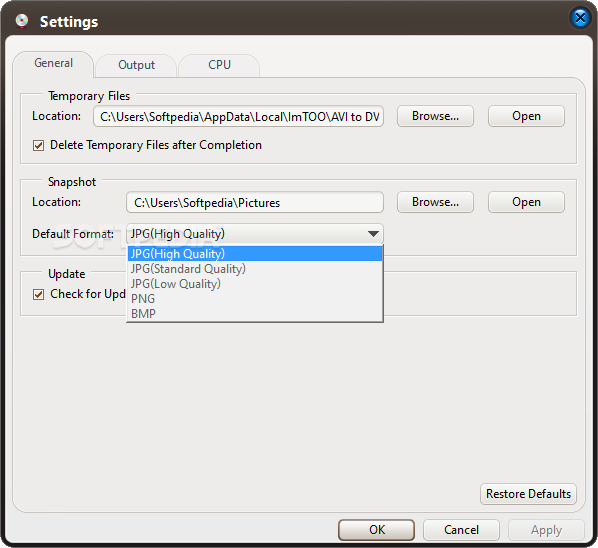Screen dimensions: 598x548
Task: Open the Snapshot folder
Action: [x=526, y=202]
